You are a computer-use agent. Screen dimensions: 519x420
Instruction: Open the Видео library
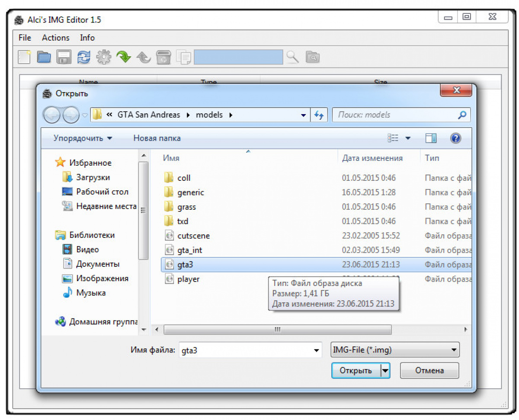click(80, 250)
